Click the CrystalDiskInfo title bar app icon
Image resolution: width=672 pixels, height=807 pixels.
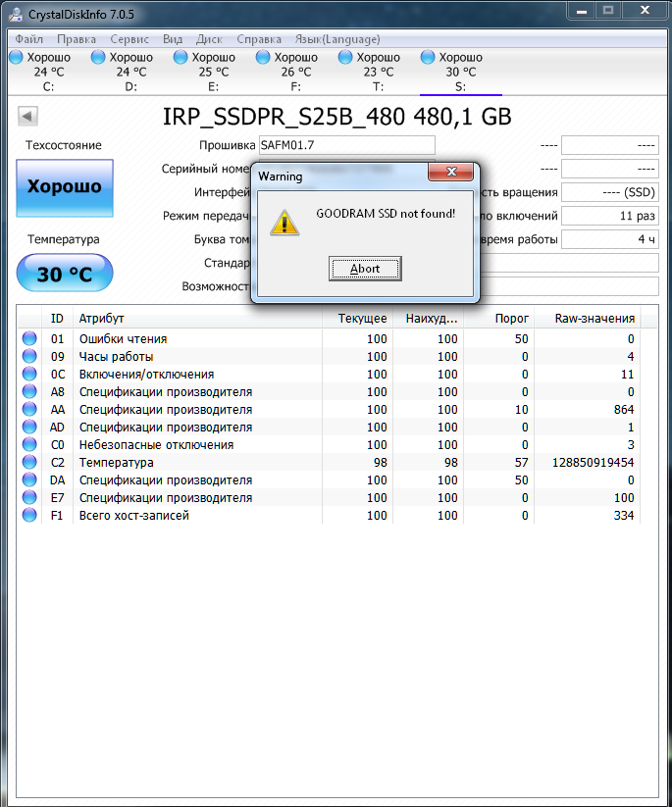(x=17, y=14)
